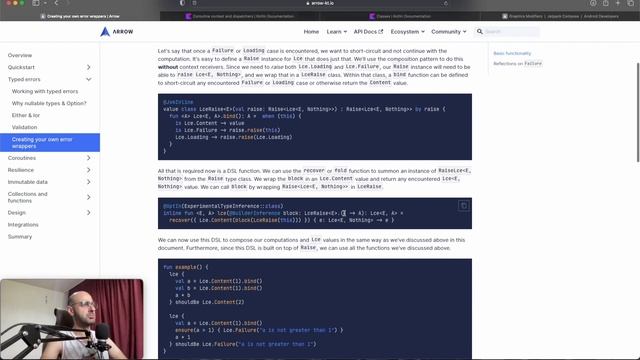640x360 pixels.
Task: Open API Docs external link
Action: (368, 31)
